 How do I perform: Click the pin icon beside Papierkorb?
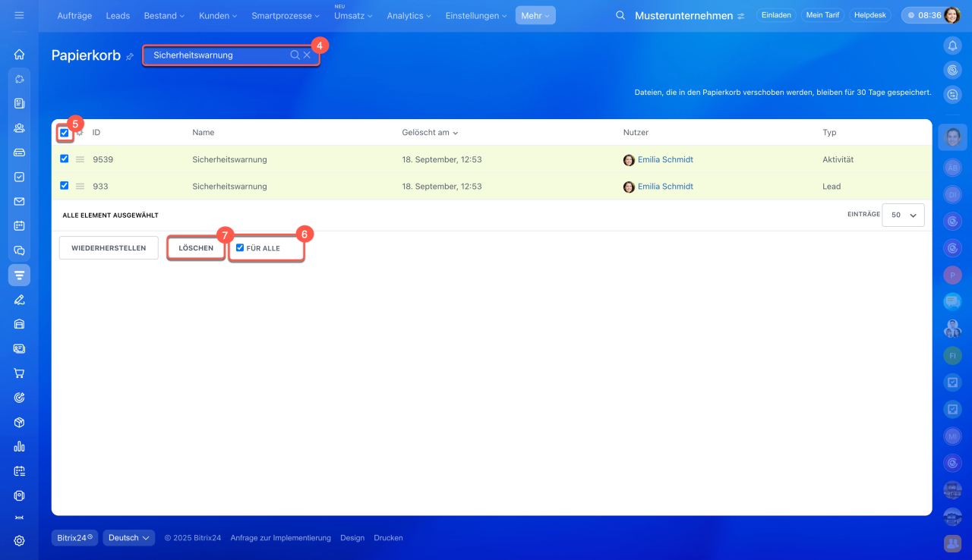pyautogui.click(x=130, y=56)
